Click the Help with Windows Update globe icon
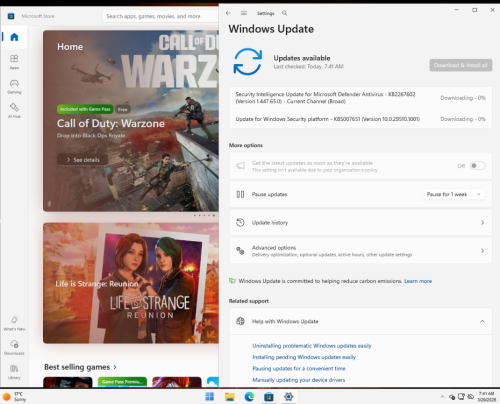This screenshot has height=404, width=500. [240, 321]
